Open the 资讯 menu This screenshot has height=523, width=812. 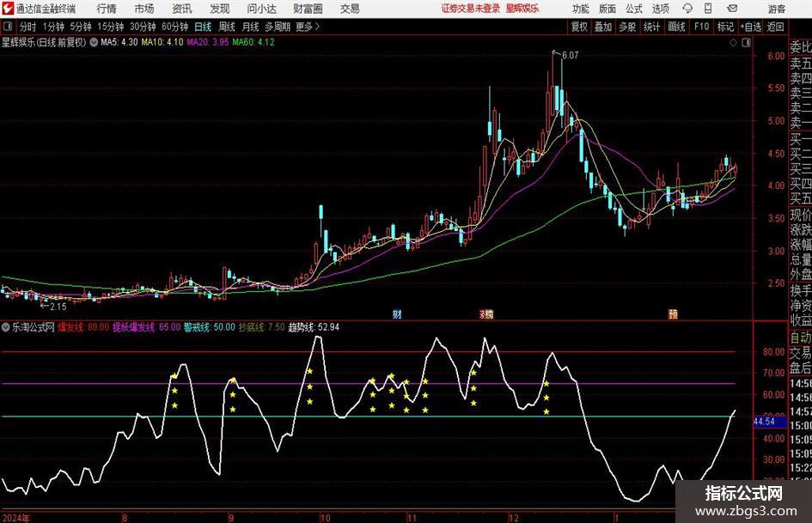[182, 9]
